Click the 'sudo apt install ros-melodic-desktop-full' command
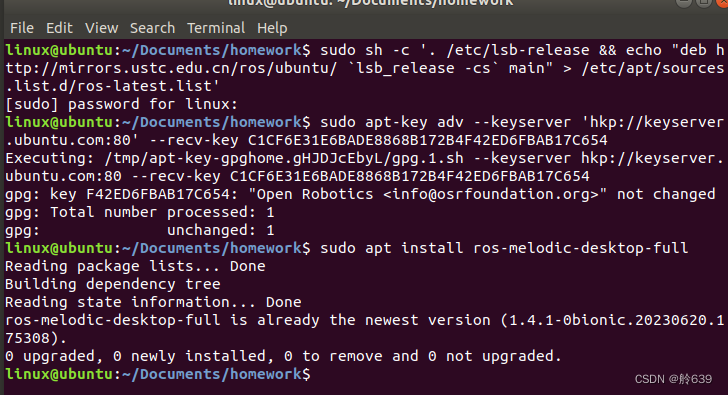Viewport: 728px width, 395px height. click(x=504, y=248)
